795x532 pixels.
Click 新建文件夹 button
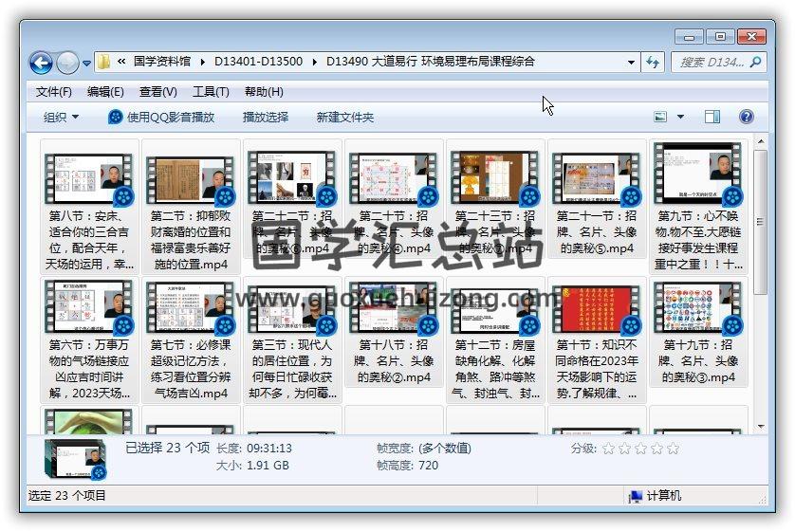[344, 117]
